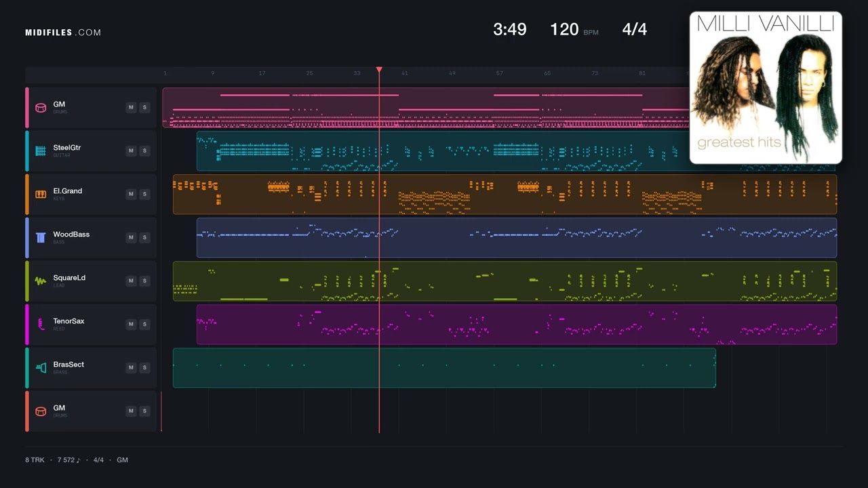Solo the SteelGtr track
Screen dimensions: 868x488
point(144,151)
